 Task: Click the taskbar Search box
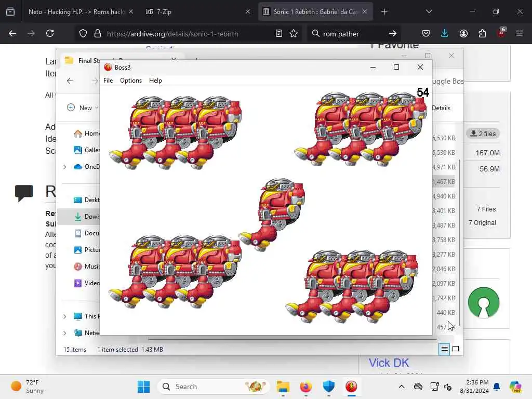pyautogui.click(x=213, y=387)
